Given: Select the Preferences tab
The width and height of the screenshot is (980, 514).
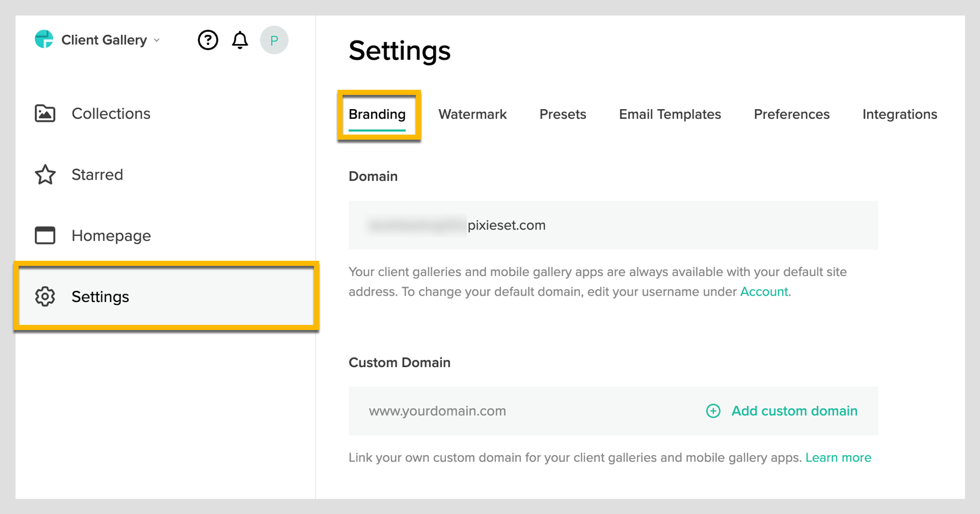Looking at the screenshot, I should pyautogui.click(x=791, y=115).
